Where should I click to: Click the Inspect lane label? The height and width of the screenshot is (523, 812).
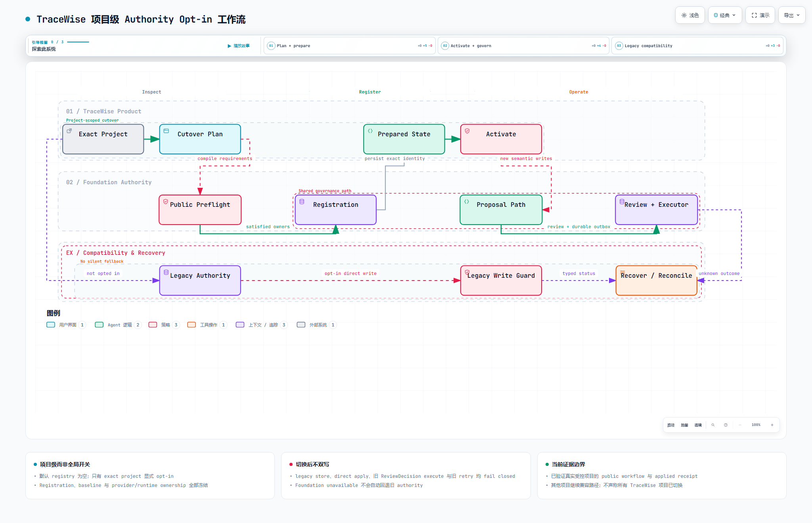pos(151,92)
